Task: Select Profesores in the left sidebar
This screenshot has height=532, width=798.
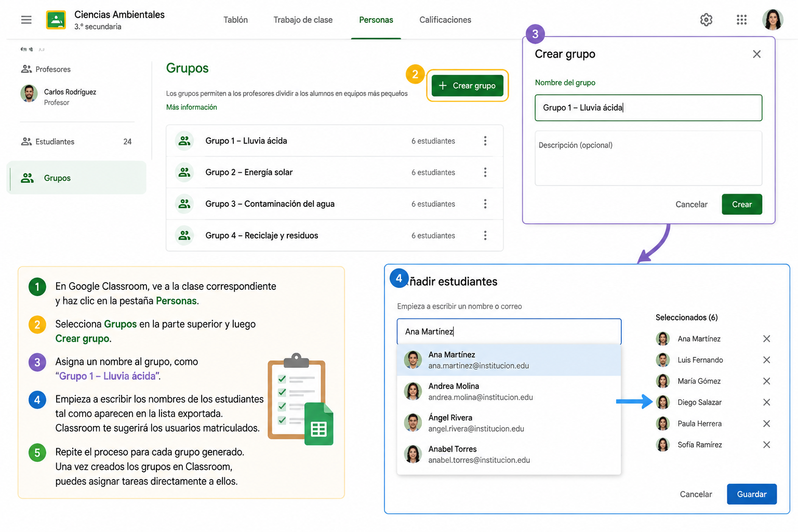Action: [x=46, y=69]
